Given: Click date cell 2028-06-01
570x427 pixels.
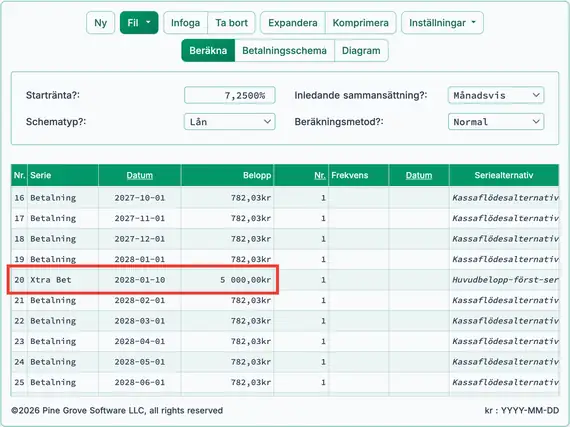Looking at the screenshot, I should (140, 383).
